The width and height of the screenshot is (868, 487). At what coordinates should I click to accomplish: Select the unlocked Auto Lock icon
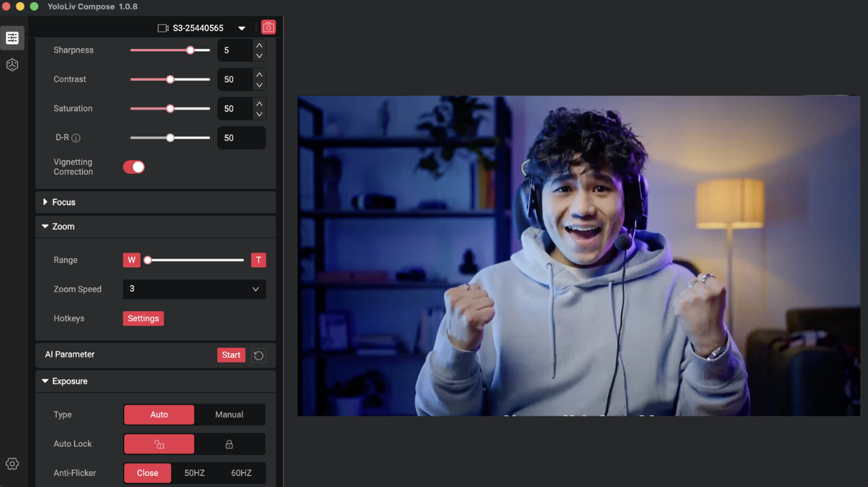click(159, 444)
